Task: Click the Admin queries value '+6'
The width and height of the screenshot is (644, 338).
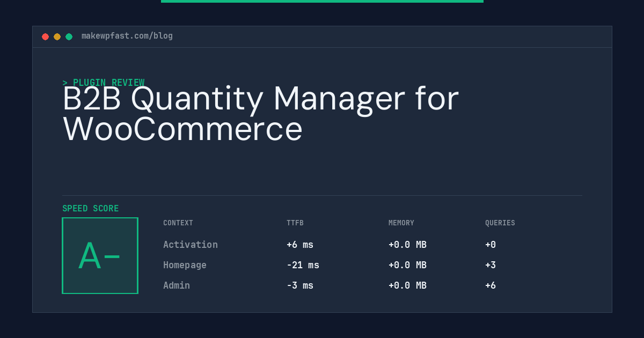Action: tap(491, 285)
